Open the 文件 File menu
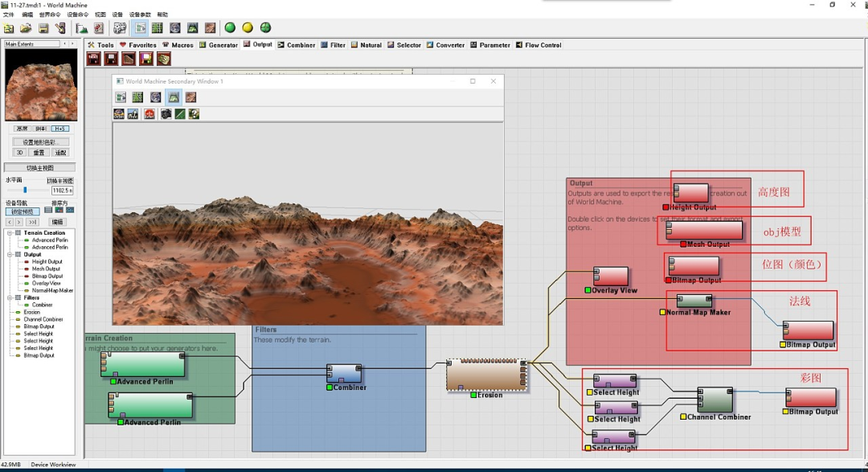The image size is (868, 472). pyautogui.click(x=9, y=14)
